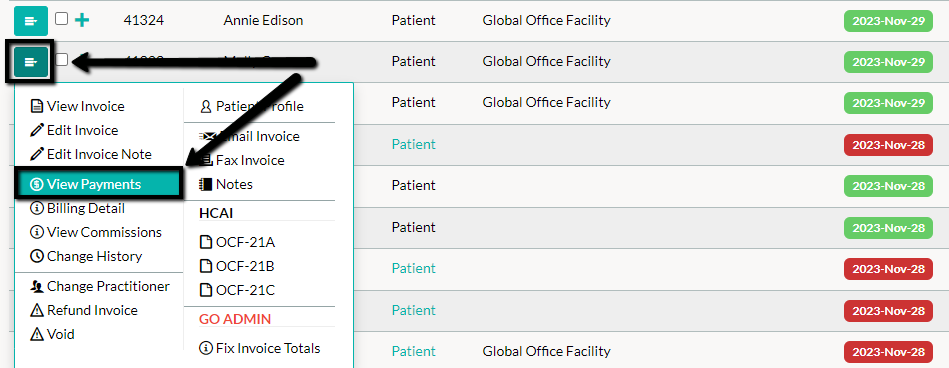Choose Refund Invoice warning item
The width and height of the screenshot is (949, 368).
click(84, 310)
